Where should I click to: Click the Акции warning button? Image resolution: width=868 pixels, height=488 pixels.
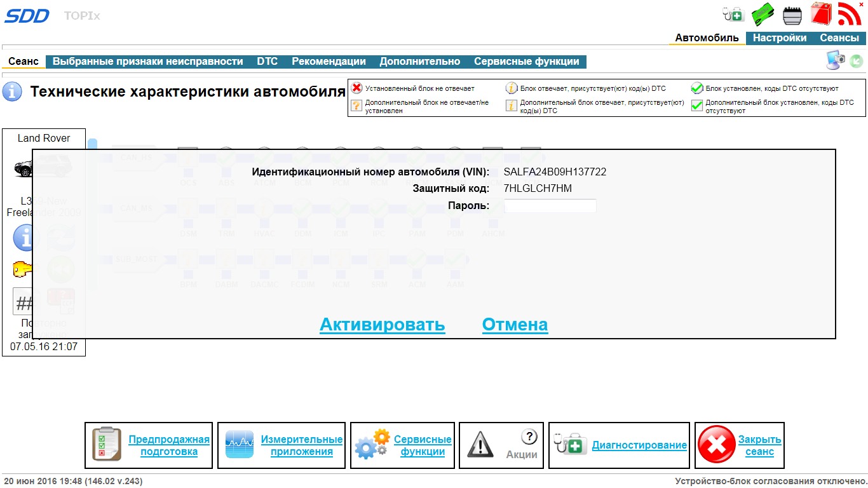pos(501,445)
